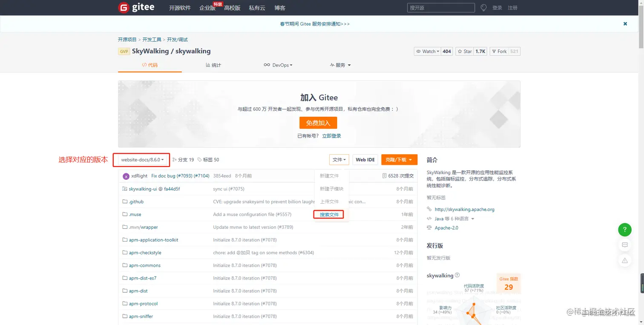The width and height of the screenshot is (644, 325).
Task: Click apm-application-toolkit folder icon
Action: [125, 240]
